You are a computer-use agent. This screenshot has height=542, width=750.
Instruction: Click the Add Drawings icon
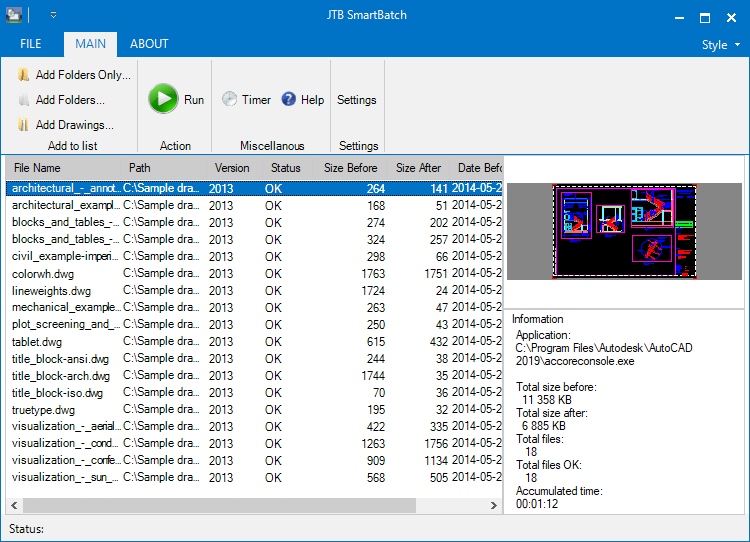[23, 125]
